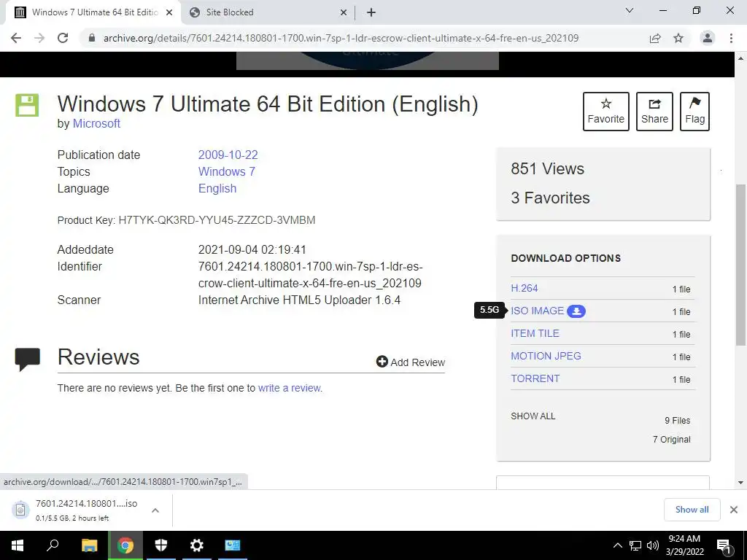Share this archive item
This screenshot has height=560, width=747.
pyautogui.click(x=654, y=112)
